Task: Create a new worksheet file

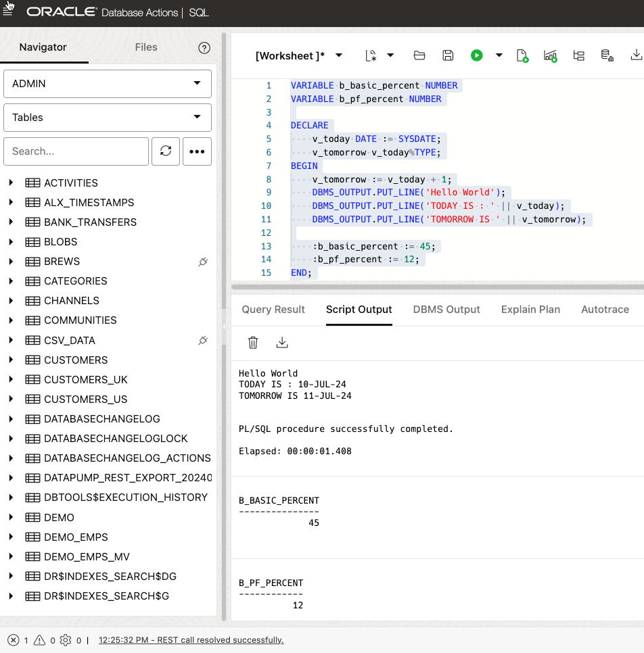Action: click(x=371, y=55)
